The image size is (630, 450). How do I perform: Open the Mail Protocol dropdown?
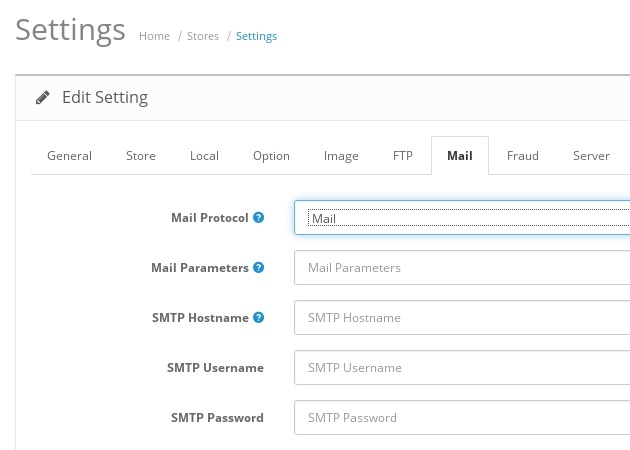[462, 218]
